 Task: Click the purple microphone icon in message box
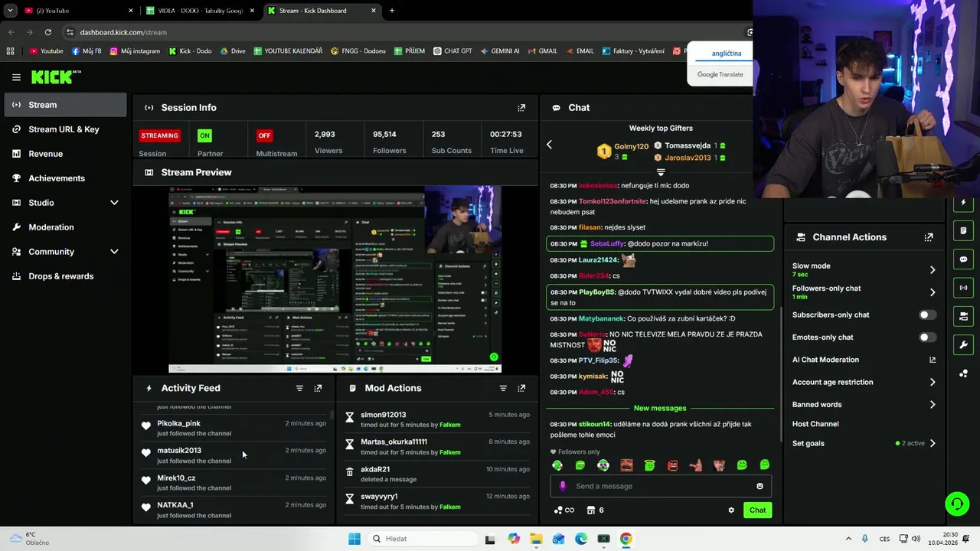point(563,486)
